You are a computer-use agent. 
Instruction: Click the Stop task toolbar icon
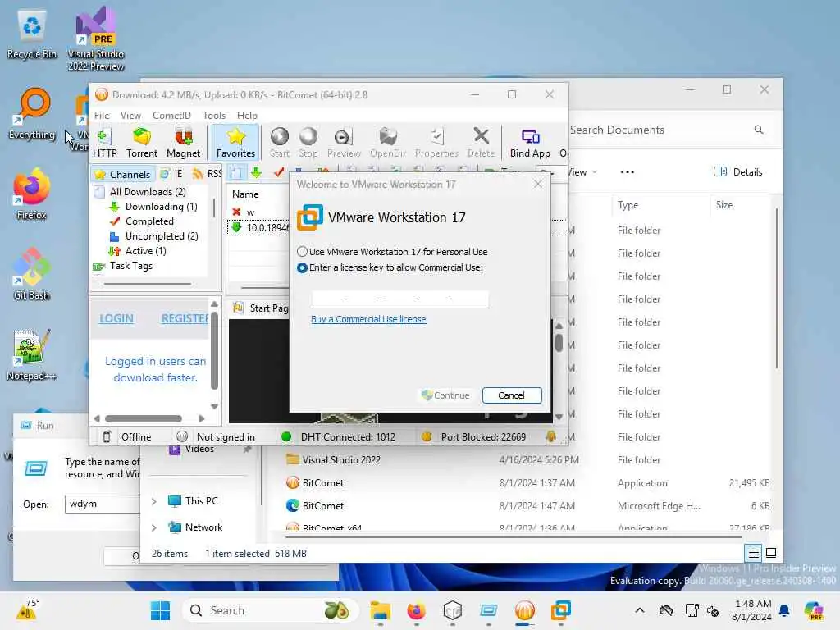308,143
